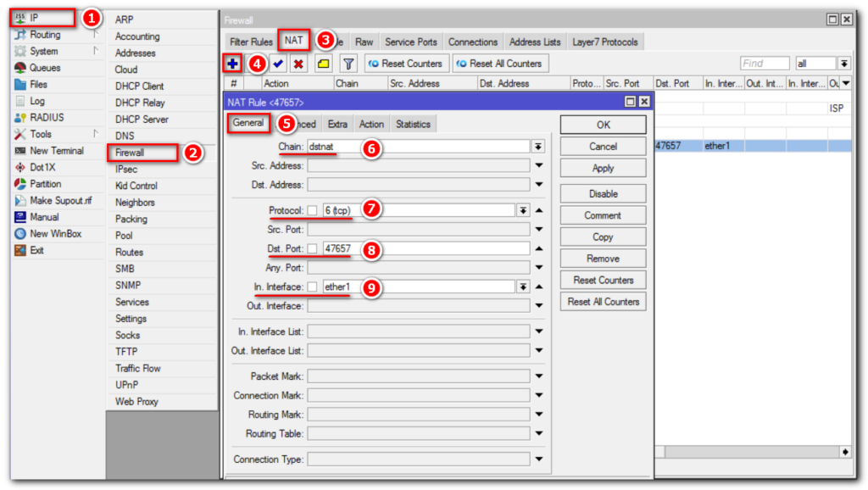Expand the Dst. Address field
Screen dimensions: 868x490
539,184
